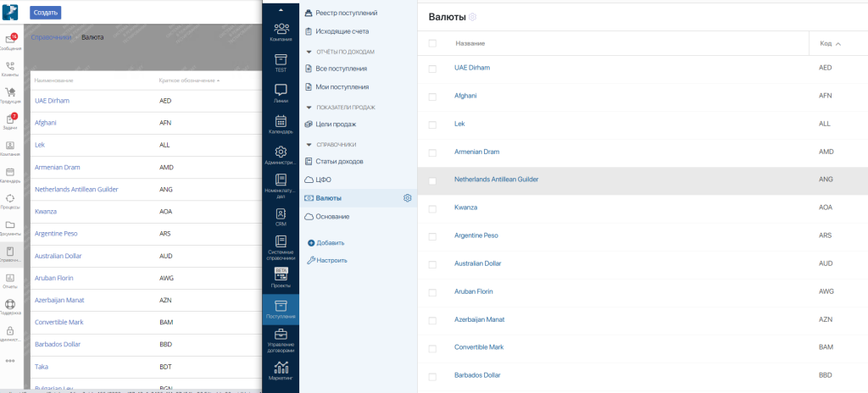Open Маркетинг chart icon in dark sidebar
The height and width of the screenshot is (393, 868).
[x=281, y=368]
